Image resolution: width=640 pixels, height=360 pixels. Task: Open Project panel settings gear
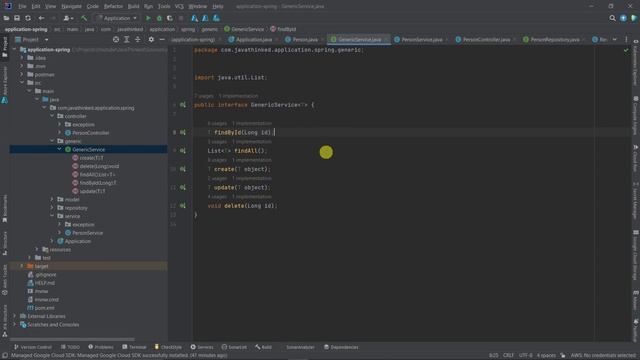pyautogui.click(x=151, y=40)
